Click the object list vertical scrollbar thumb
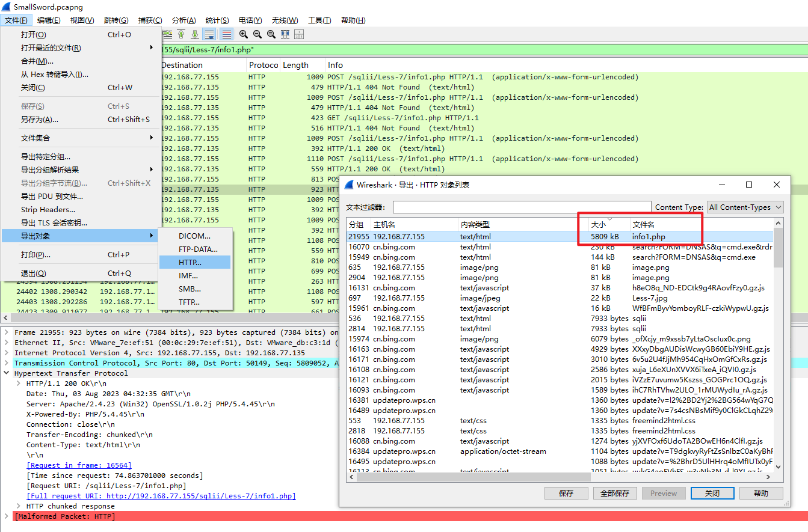Viewport: 808px width, 532px height. pyautogui.click(x=779, y=248)
